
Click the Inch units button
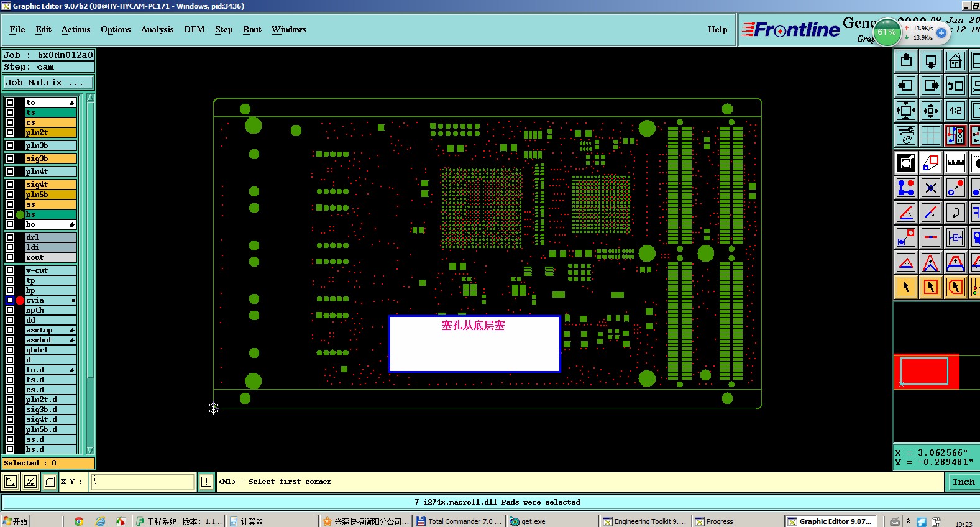tap(964, 482)
